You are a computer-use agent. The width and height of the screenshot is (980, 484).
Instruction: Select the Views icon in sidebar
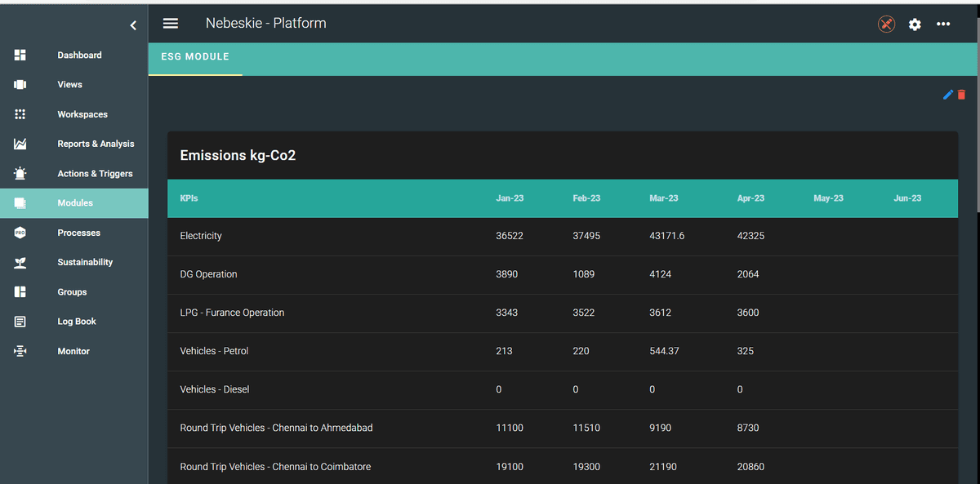coord(20,84)
